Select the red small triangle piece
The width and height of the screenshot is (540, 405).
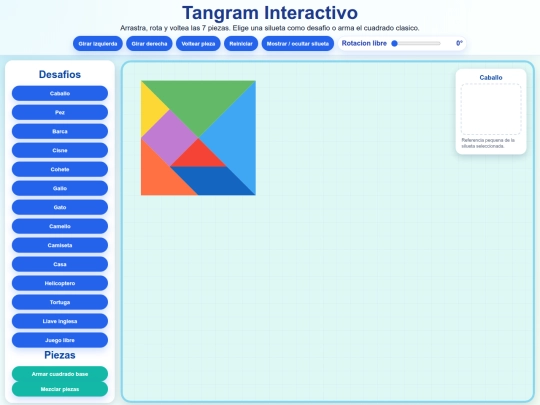198,157
